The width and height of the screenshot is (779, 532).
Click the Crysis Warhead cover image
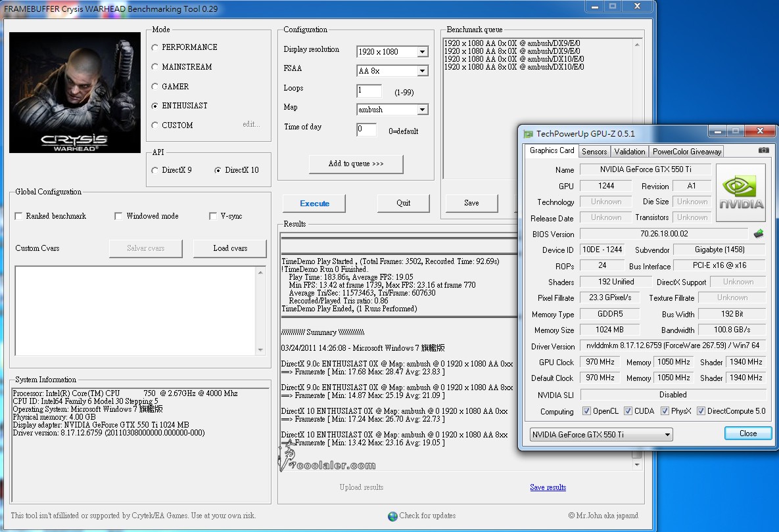[74, 93]
